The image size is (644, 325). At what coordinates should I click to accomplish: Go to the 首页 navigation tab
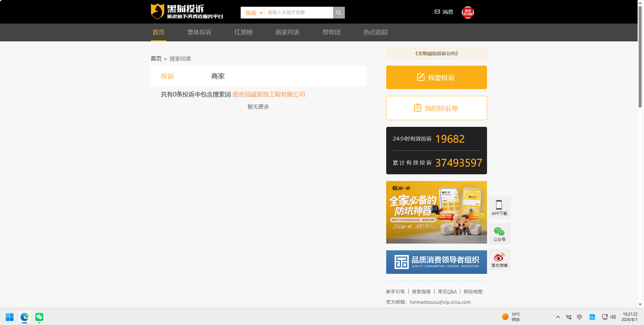[x=158, y=32]
